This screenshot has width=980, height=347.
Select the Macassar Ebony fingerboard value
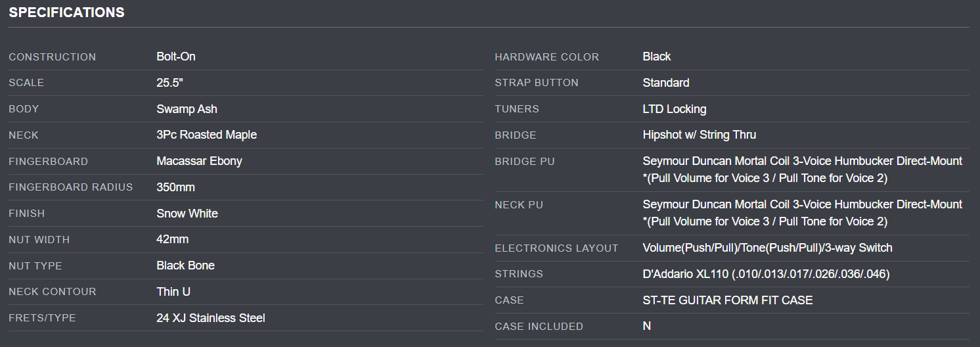199,161
